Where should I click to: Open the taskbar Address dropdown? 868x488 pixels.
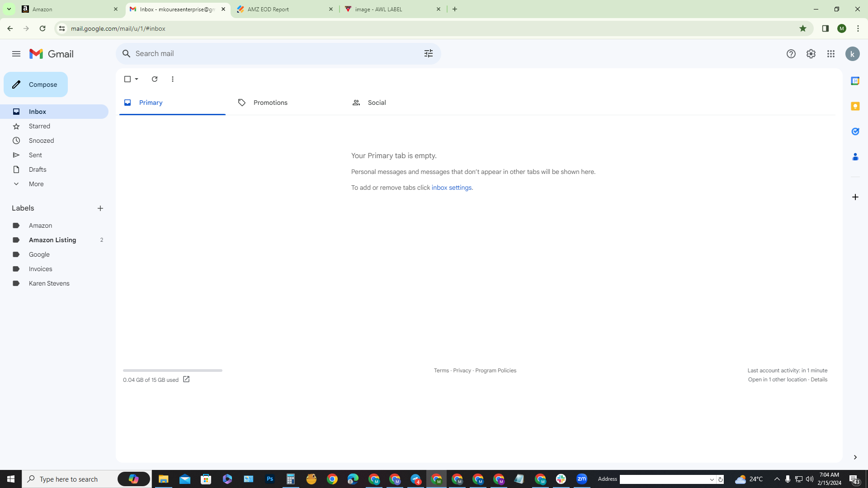712,479
